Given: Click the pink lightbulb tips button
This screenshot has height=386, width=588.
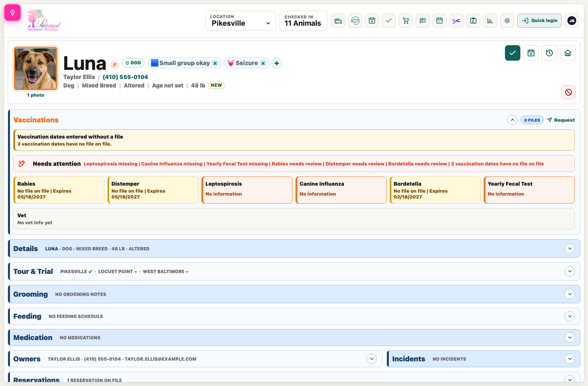Looking at the screenshot, I should pos(12,13).
